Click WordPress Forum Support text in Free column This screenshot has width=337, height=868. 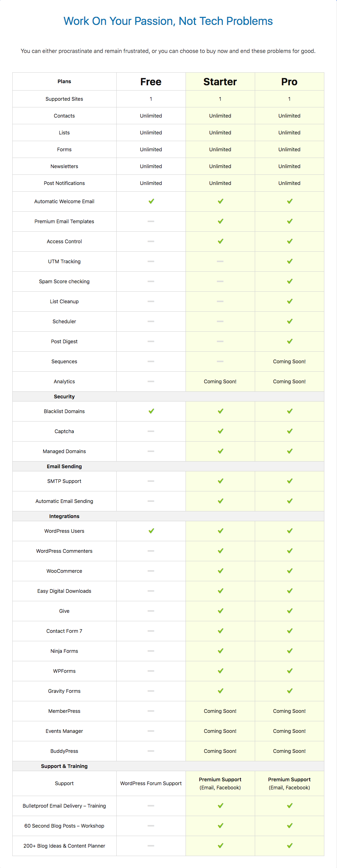pos(151,783)
